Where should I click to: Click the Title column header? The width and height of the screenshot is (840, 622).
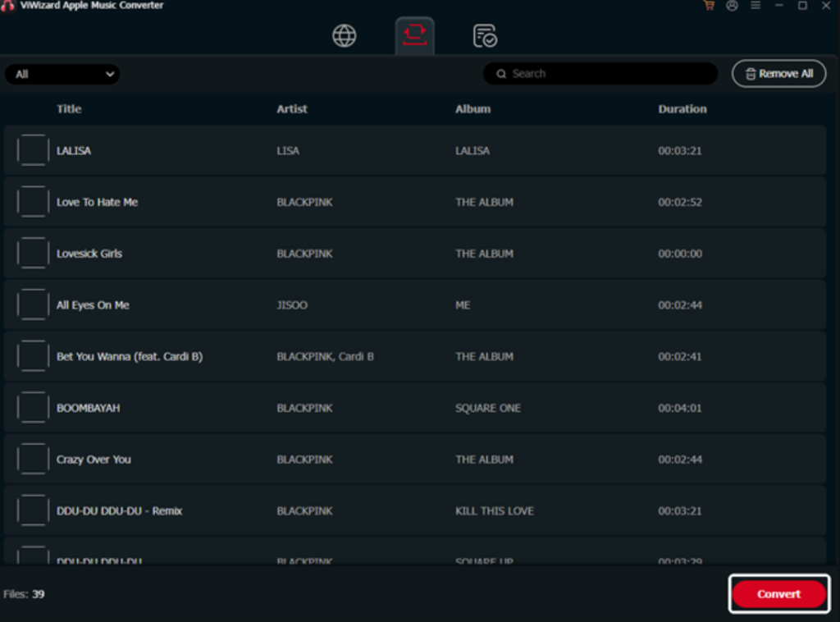pos(69,109)
